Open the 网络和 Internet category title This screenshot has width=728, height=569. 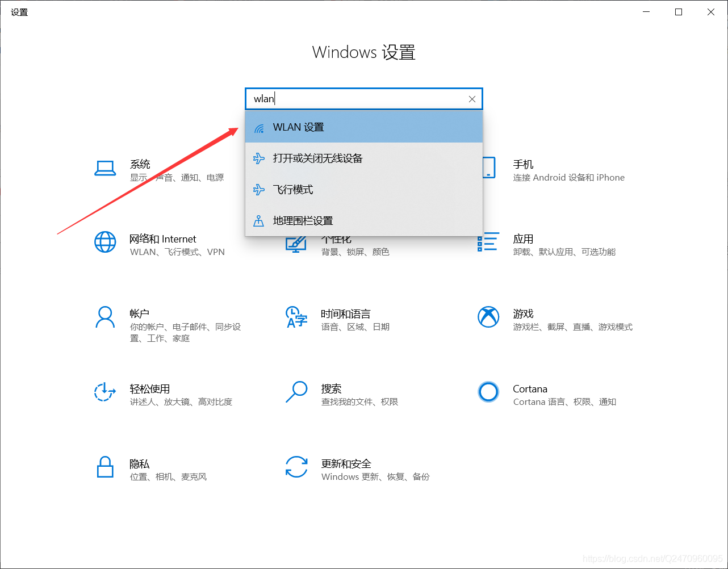163,239
